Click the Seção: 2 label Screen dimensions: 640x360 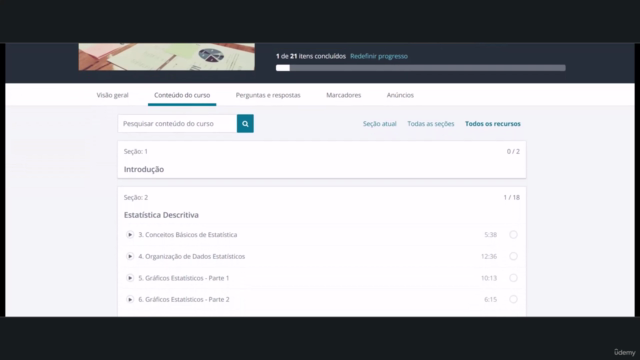pyautogui.click(x=136, y=198)
